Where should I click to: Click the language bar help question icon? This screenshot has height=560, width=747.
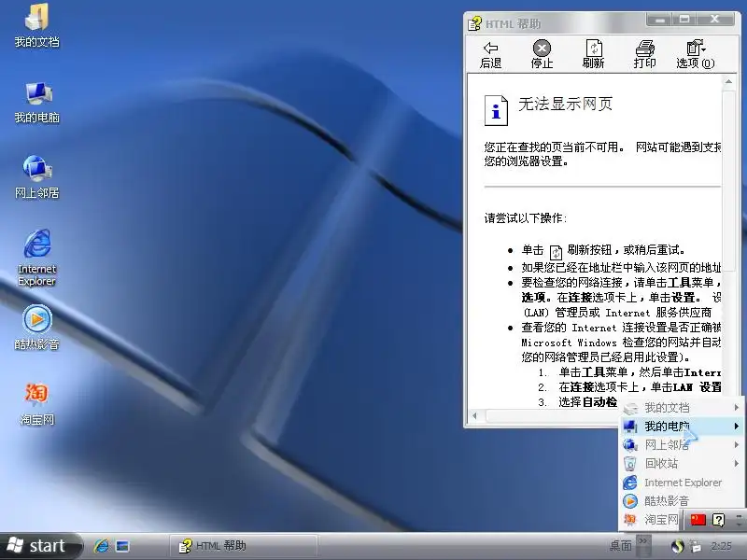coord(718,520)
